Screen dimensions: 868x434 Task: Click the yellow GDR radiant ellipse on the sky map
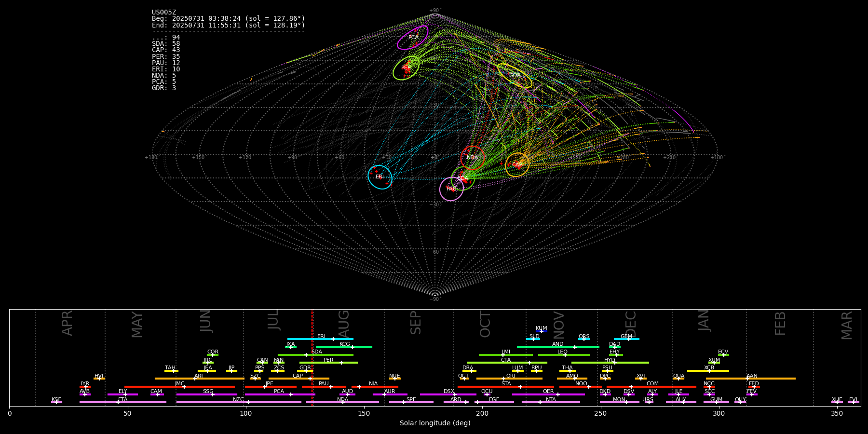point(515,76)
